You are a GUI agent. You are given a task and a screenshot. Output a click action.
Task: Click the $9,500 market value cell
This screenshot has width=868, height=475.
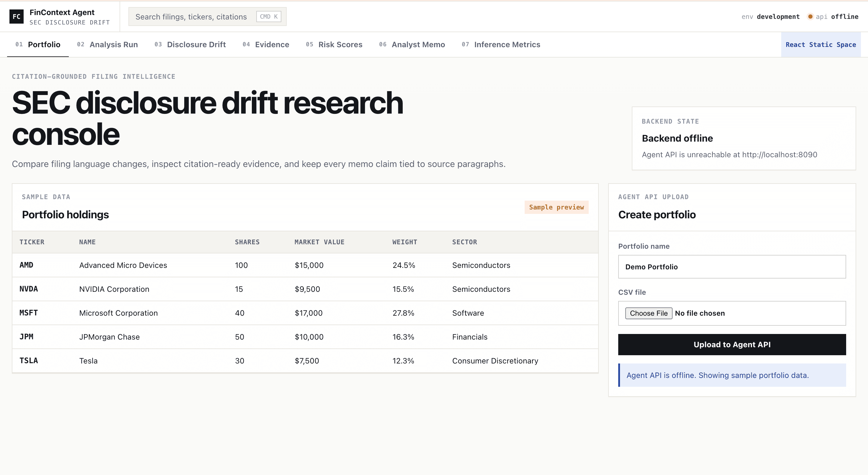coord(307,289)
